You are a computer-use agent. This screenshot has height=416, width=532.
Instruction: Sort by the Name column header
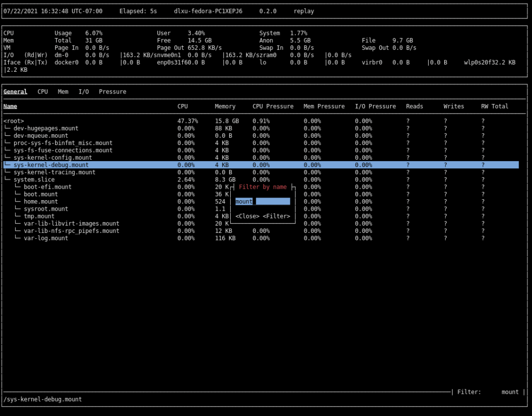[x=10, y=106]
